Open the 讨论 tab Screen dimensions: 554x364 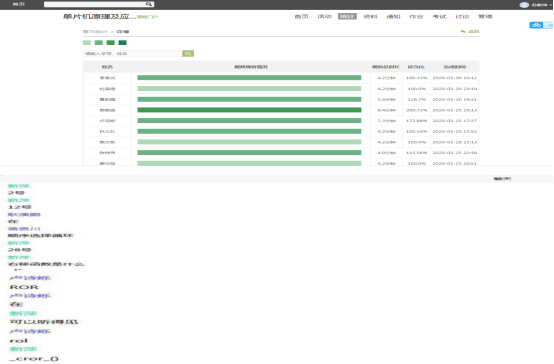pos(462,16)
